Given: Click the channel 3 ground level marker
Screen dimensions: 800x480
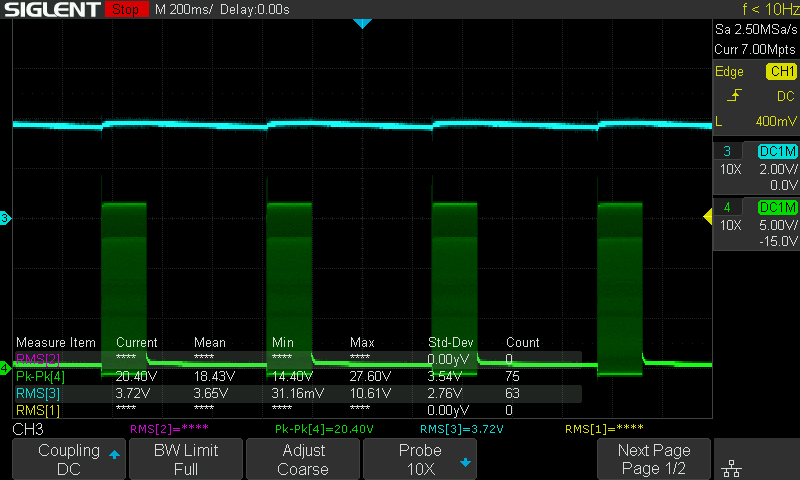Looking at the screenshot, I should (5, 218).
